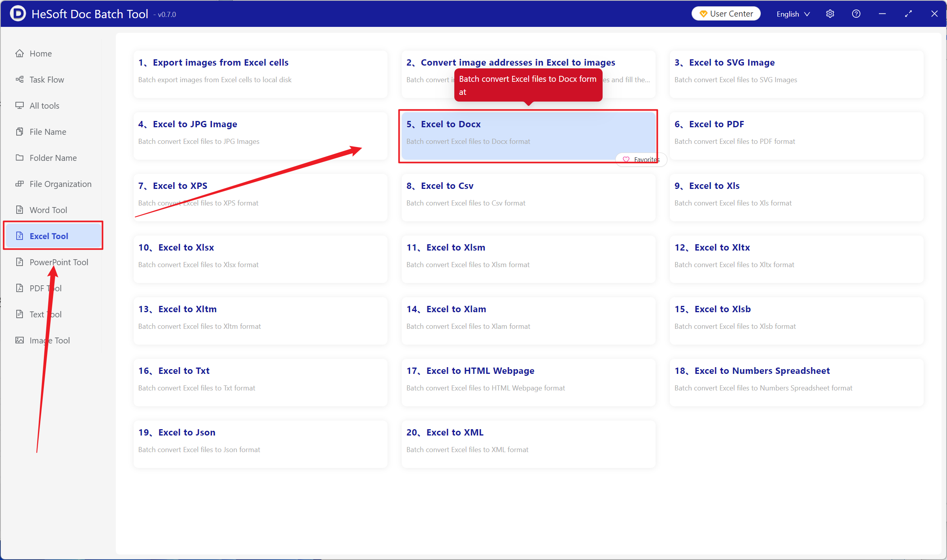Image resolution: width=947 pixels, height=560 pixels.
Task: Open Excel to Json tool
Action: pyautogui.click(x=260, y=444)
